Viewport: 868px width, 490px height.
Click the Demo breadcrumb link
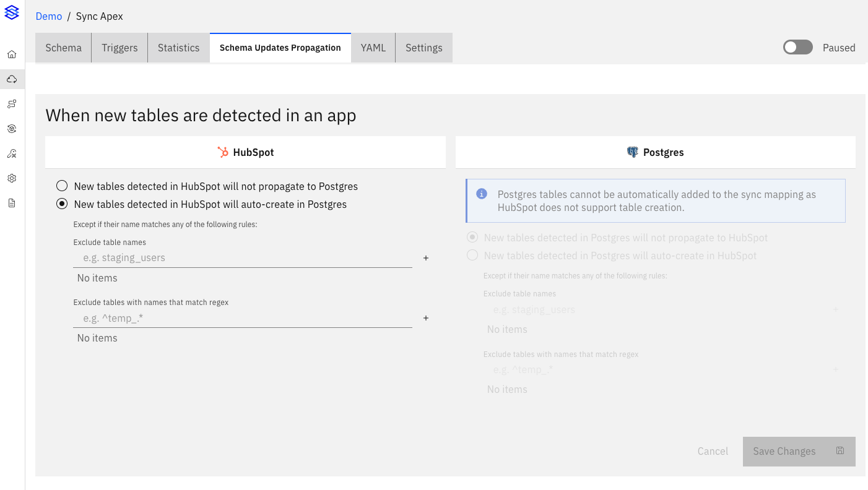coord(49,16)
